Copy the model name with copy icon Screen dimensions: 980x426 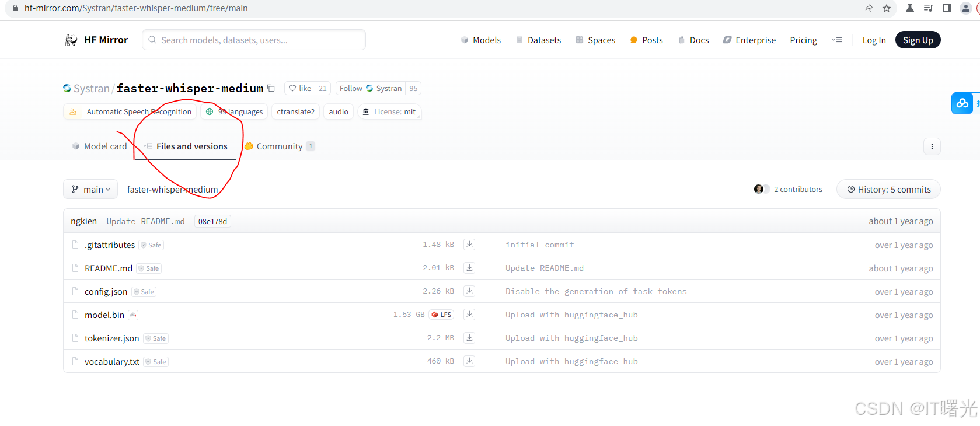271,88
